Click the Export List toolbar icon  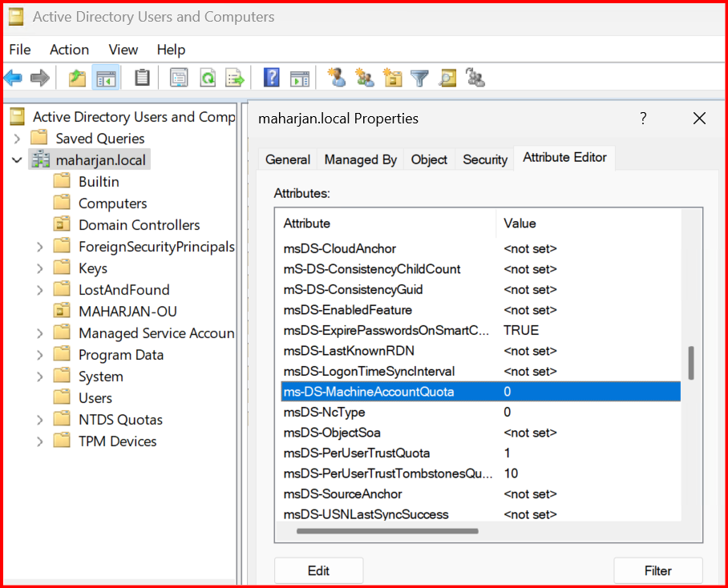tap(234, 78)
